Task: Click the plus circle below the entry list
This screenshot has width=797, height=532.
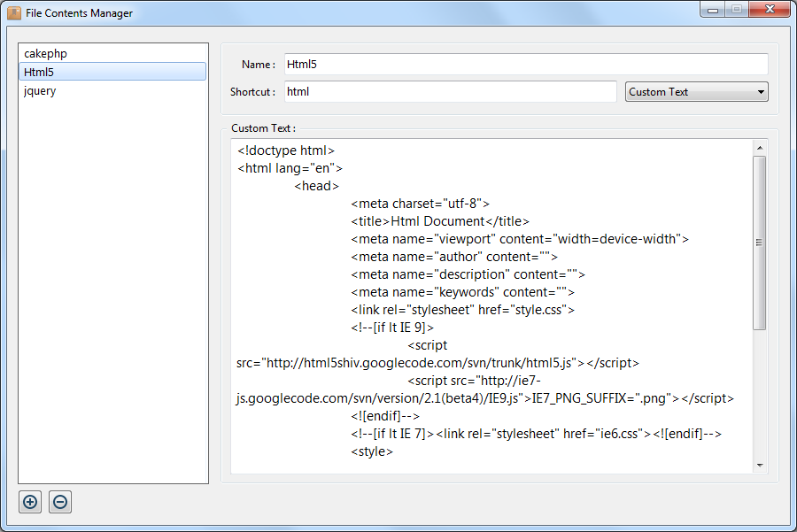Action: pyautogui.click(x=29, y=502)
